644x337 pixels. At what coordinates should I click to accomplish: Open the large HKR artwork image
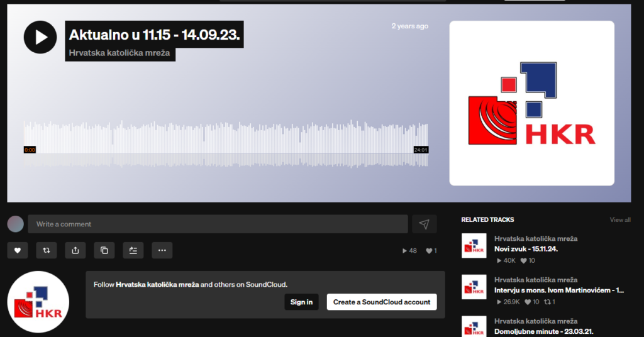pyautogui.click(x=531, y=103)
